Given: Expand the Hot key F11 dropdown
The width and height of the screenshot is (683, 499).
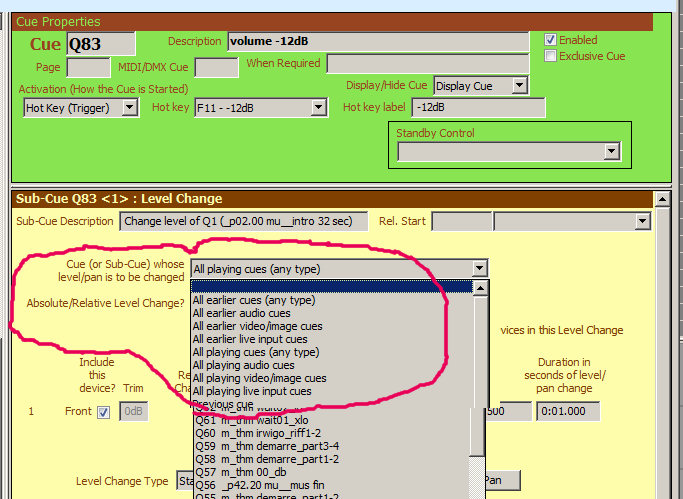Looking at the screenshot, I should [x=318, y=107].
